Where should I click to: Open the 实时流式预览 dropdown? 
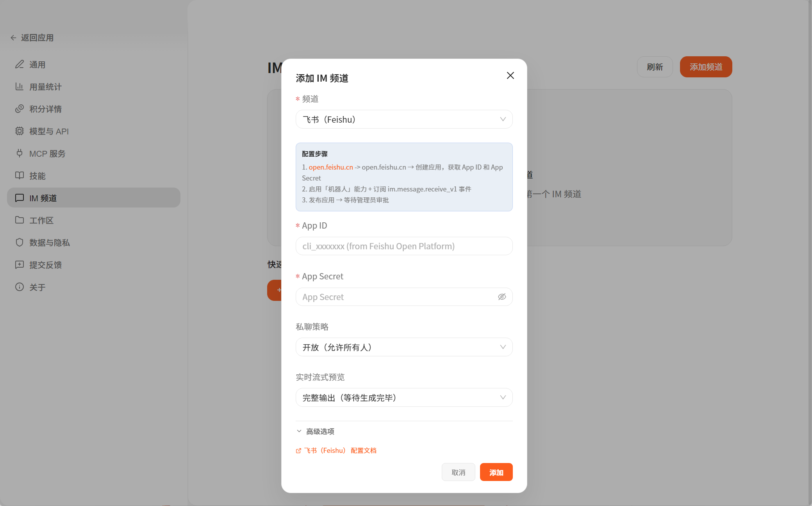coord(404,398)
